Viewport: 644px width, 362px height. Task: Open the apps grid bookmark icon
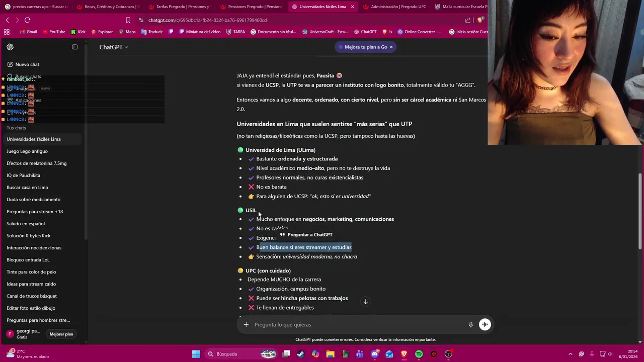7,32
